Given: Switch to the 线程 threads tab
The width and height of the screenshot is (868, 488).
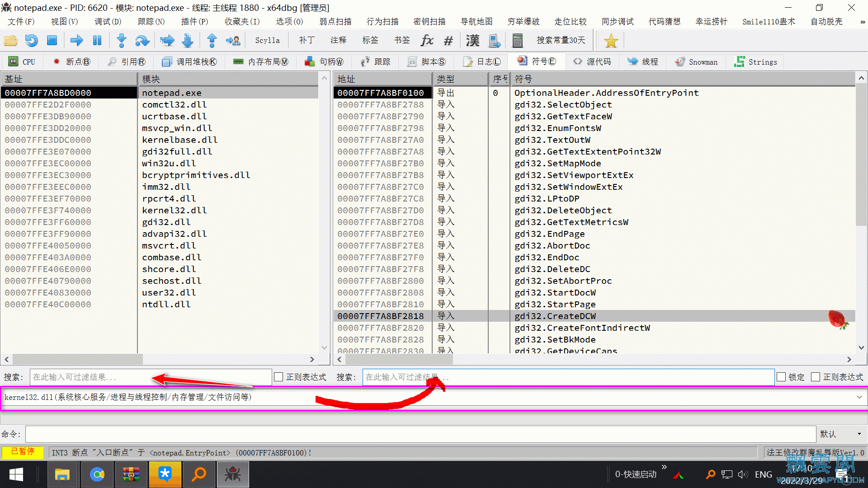Looking at the screenshot, I should tap(643, 62).
